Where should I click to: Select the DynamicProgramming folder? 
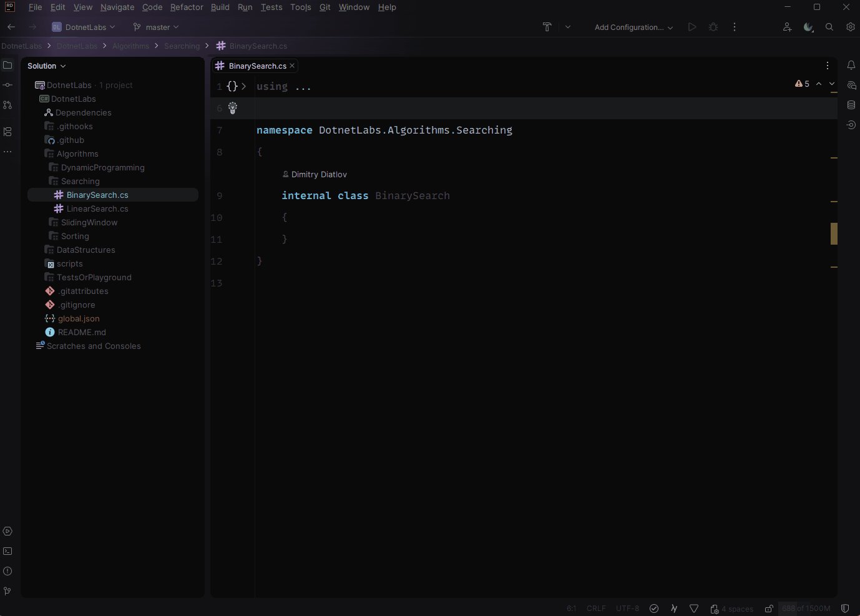pyautogui.click(x=102, y=167)
